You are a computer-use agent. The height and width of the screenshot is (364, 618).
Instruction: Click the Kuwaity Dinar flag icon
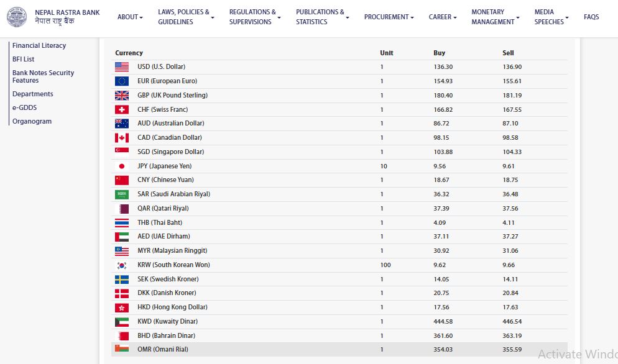coord(122,322)
